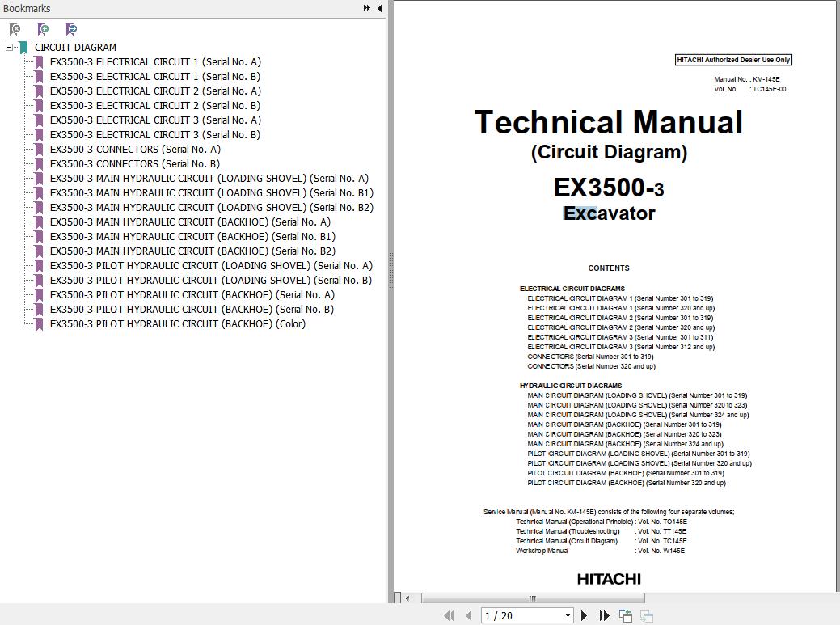The height and width of the screenshot is (625, 840).
Task: Click CONNECTORS (Serial Number 320 and up) line
Action: (x=592, y=366)
